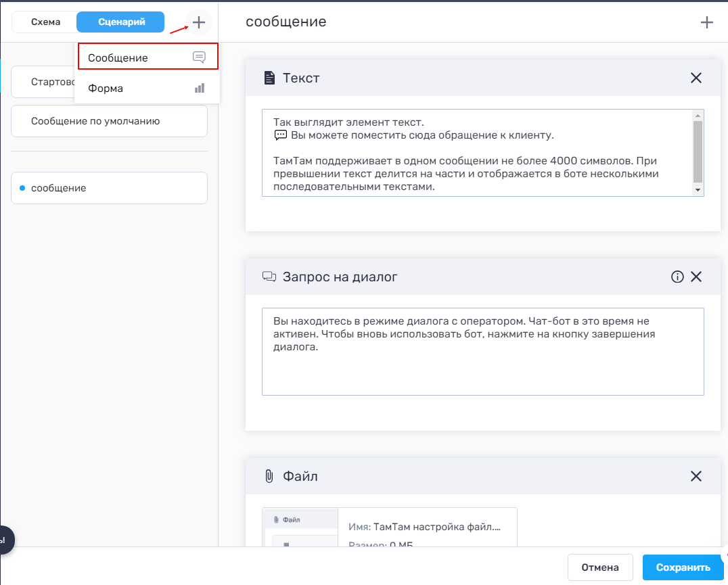Open the ТамТам file preview thumbnail
Image resolution: width=728 pixels, height=585 pixels.
coord(300,528)
